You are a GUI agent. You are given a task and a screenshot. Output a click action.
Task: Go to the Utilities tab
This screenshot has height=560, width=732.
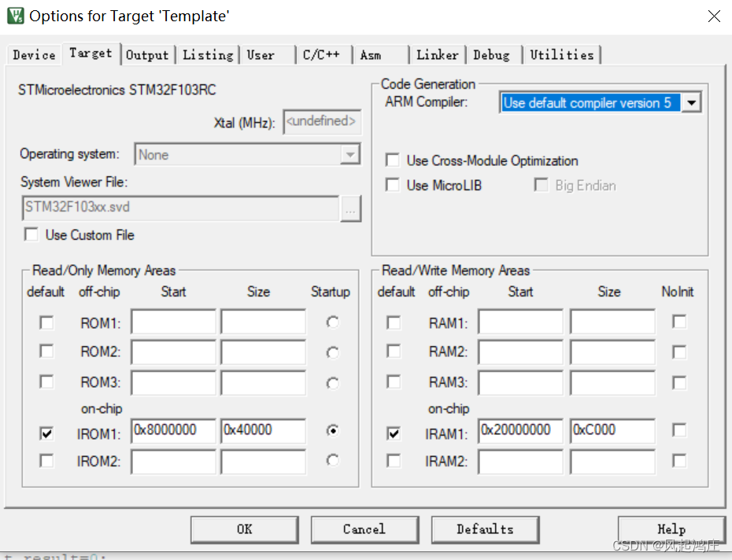tap(562, 54)
